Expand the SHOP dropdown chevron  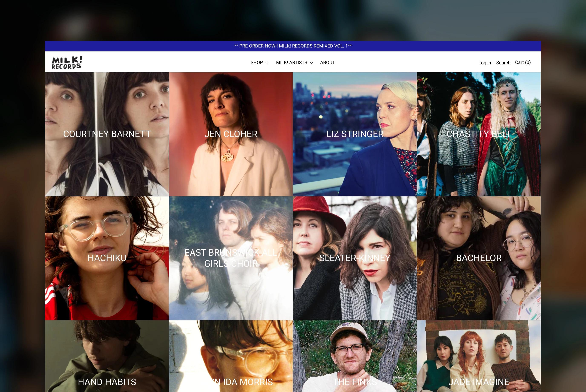[267, 63]
